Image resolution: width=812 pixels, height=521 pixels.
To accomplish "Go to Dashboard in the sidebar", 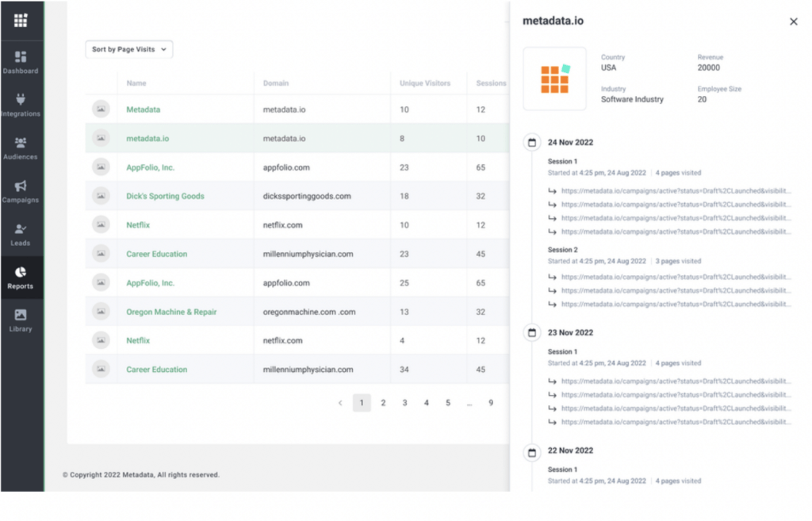I will tap(21, 62).
